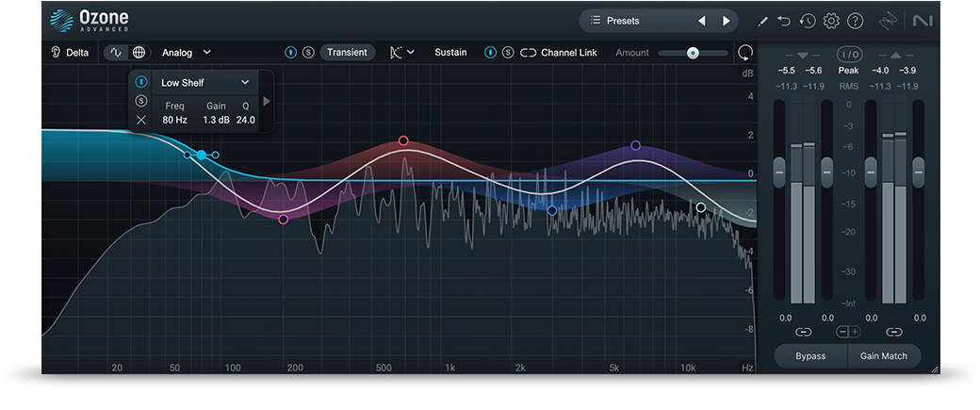Toggle Transient solo S button
The width and height of the screenshot is (980, 410).
click(x=308, y=53)
